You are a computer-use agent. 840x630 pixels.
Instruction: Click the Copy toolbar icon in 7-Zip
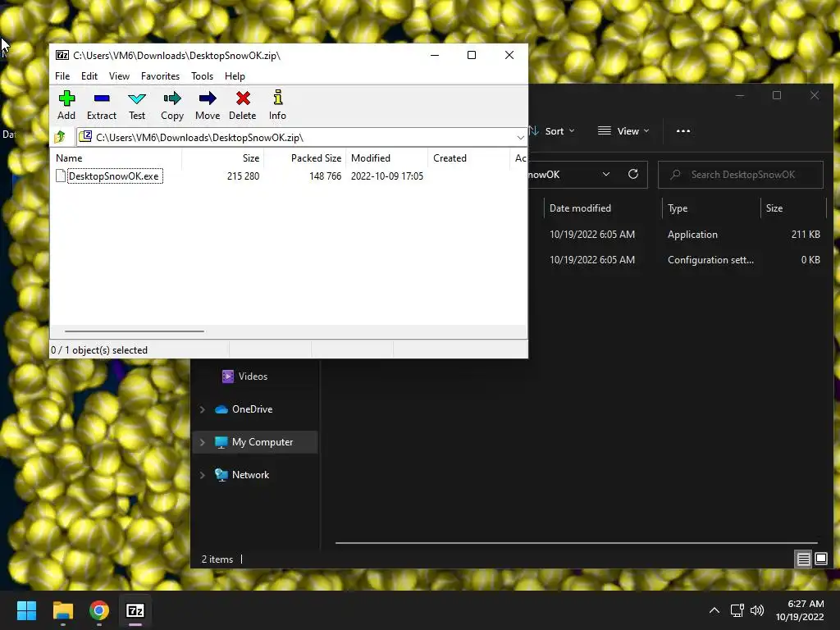click(172, 106)
